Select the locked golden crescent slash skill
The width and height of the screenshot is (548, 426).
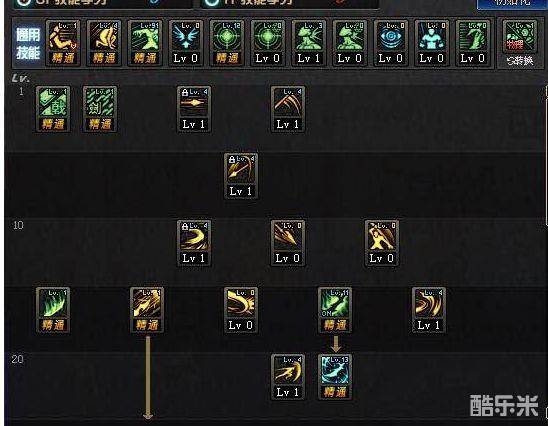(x=194, y=243)
